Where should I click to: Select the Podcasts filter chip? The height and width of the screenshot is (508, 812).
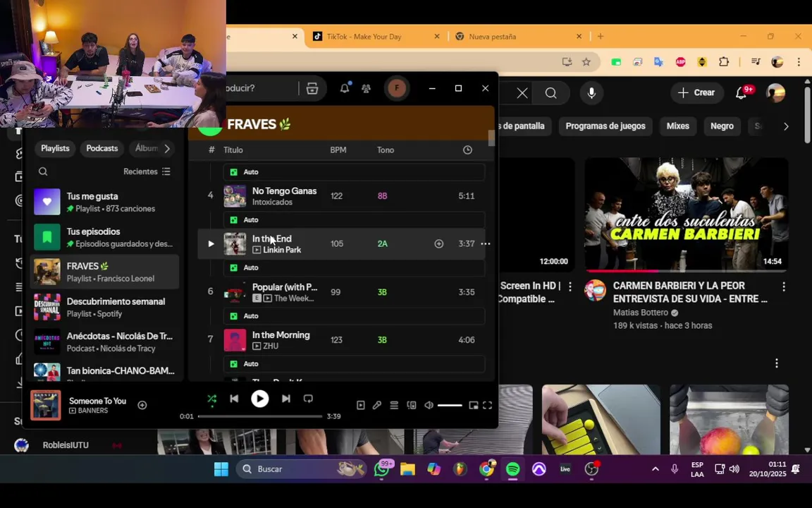pyautogui.click(x=102, y=148)
